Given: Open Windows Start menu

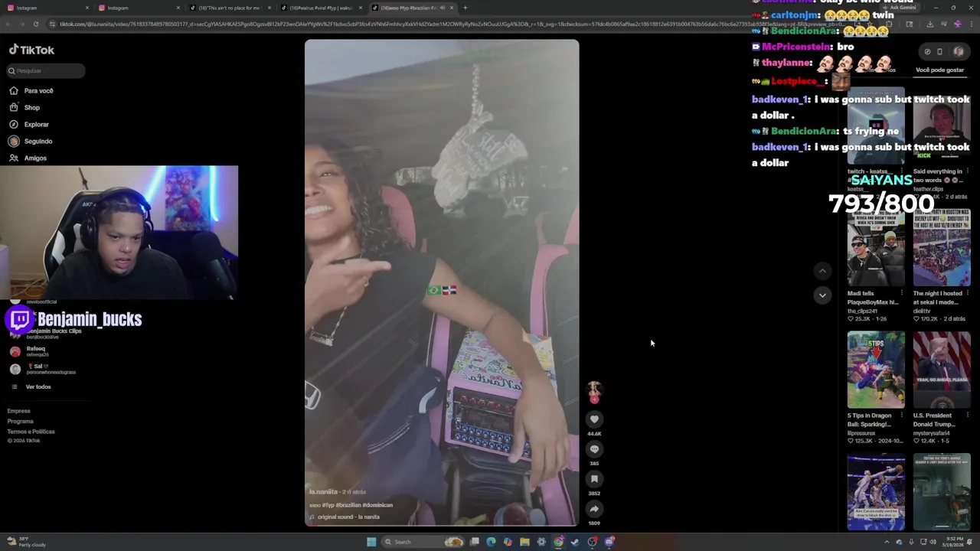Looking at the screenshot, I should 371,542.
